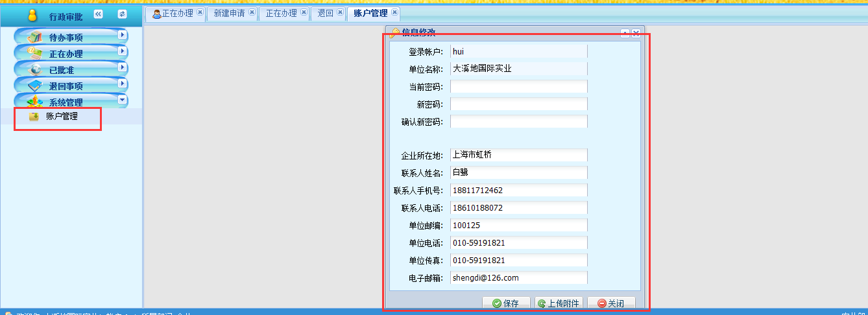Switch to the 新建申请 tab
The width and height of the screenshot is (868, 315).
point(229,13)
